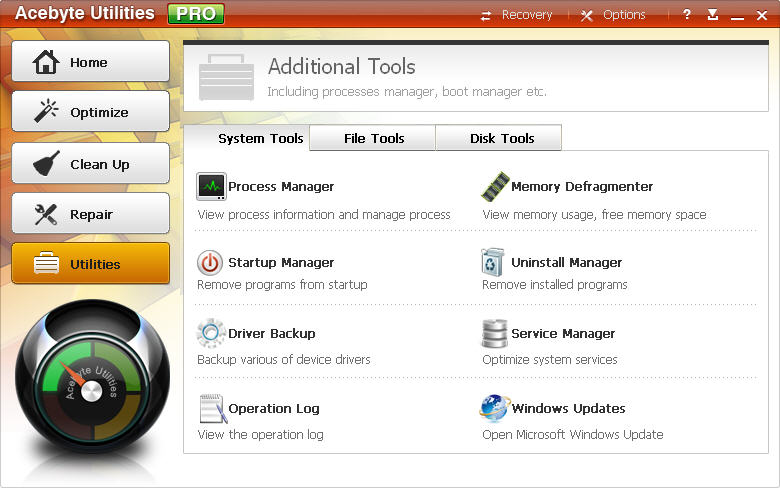Viewport: 780px width, 488px height.
Task: Go to the Home section
Action: 91,61
